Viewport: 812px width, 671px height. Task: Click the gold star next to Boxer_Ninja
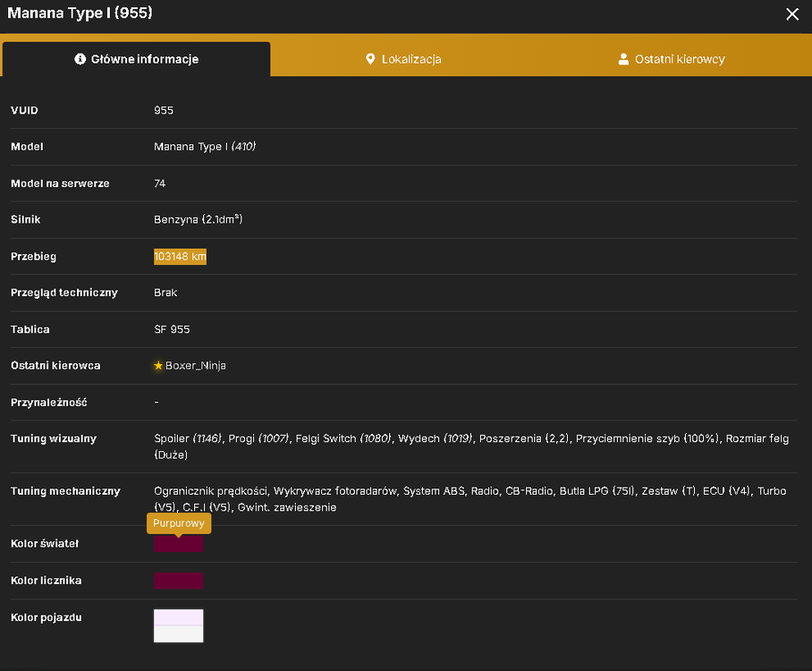158,366
